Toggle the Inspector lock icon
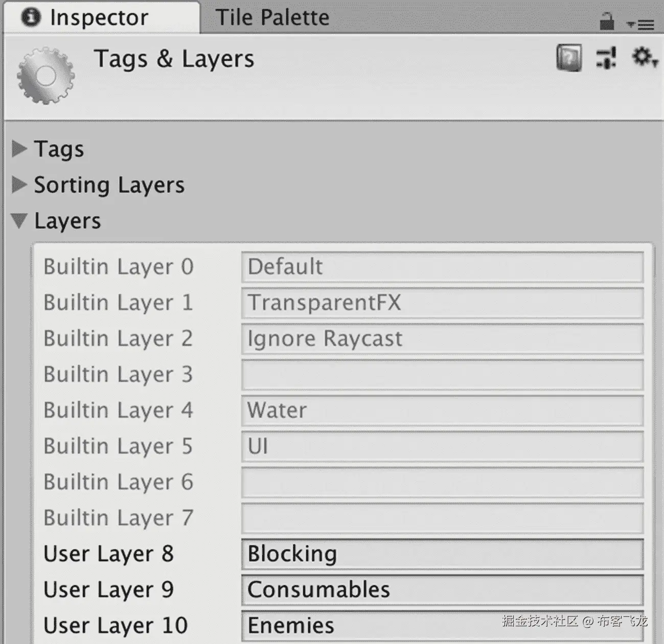 607,22
